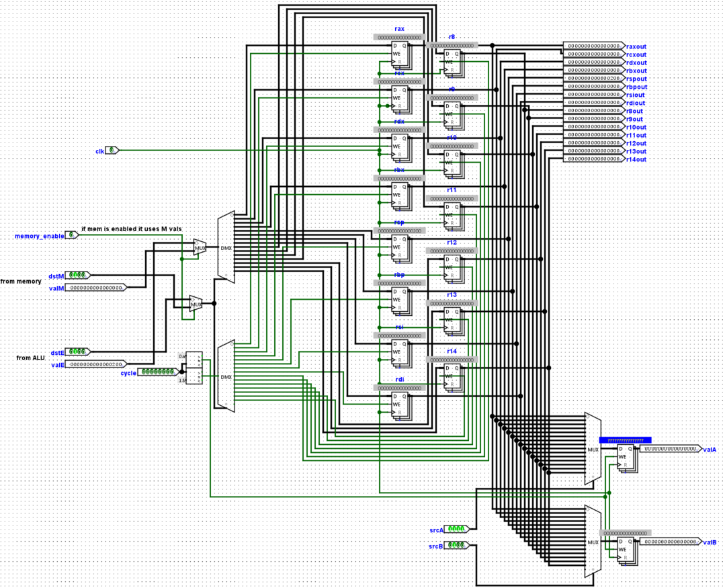
Task: Click the r8out output pin
Action: 594,111
